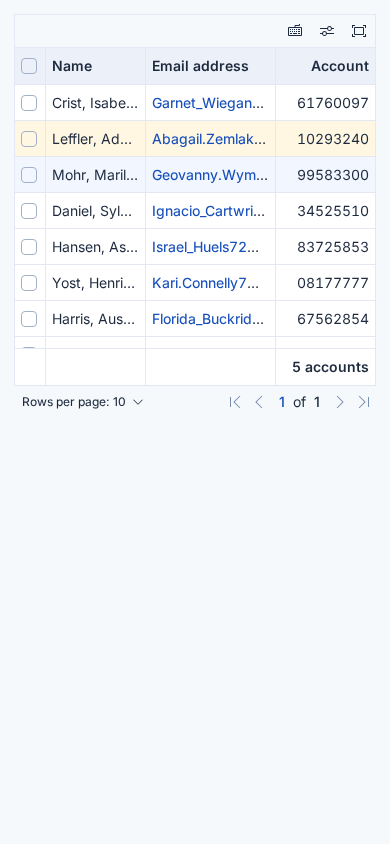The width and height of the screenshot is (390, 844).
Task: Check the Leffler row checkbox
Action: point(29,139)
